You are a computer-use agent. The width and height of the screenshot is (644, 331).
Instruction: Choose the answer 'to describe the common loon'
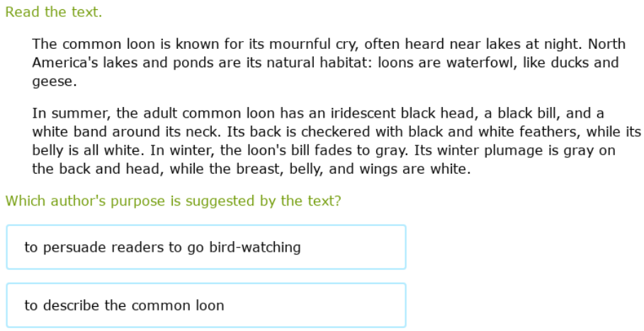pyautogui.click(x=205, y=305)
